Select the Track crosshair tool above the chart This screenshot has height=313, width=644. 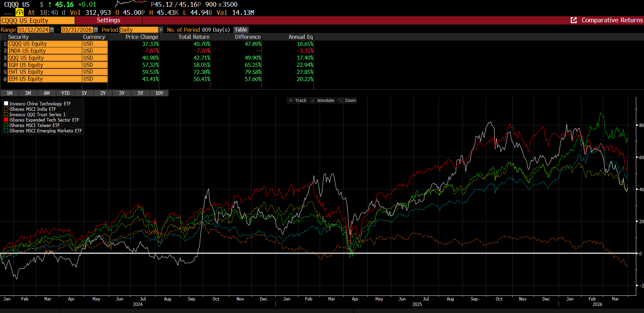pyautogui.click(x=297, y=100)
